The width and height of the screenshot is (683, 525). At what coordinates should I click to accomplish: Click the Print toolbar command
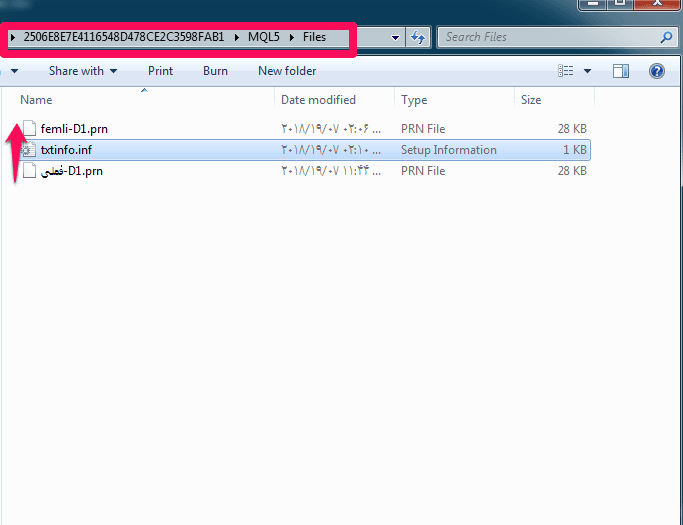tap(160, 71)
